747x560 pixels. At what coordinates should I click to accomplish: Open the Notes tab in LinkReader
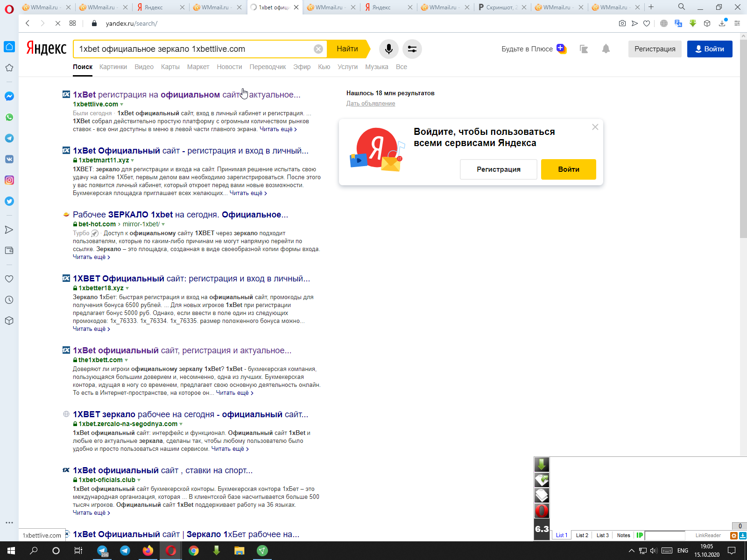623,535
